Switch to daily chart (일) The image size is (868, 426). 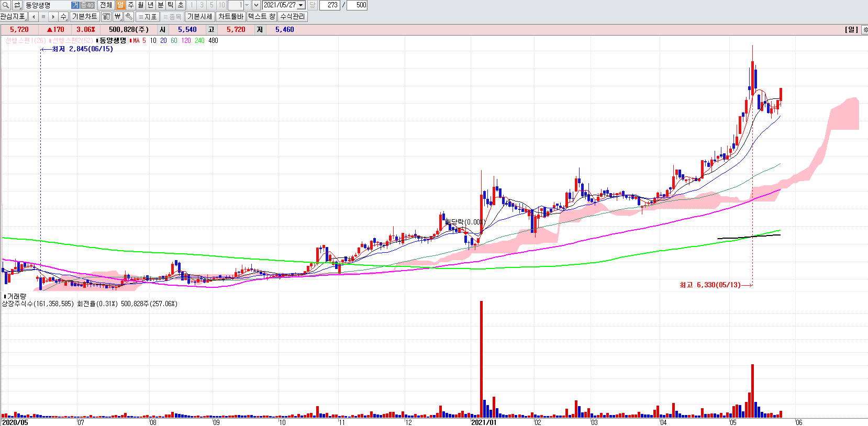(121, 5)
